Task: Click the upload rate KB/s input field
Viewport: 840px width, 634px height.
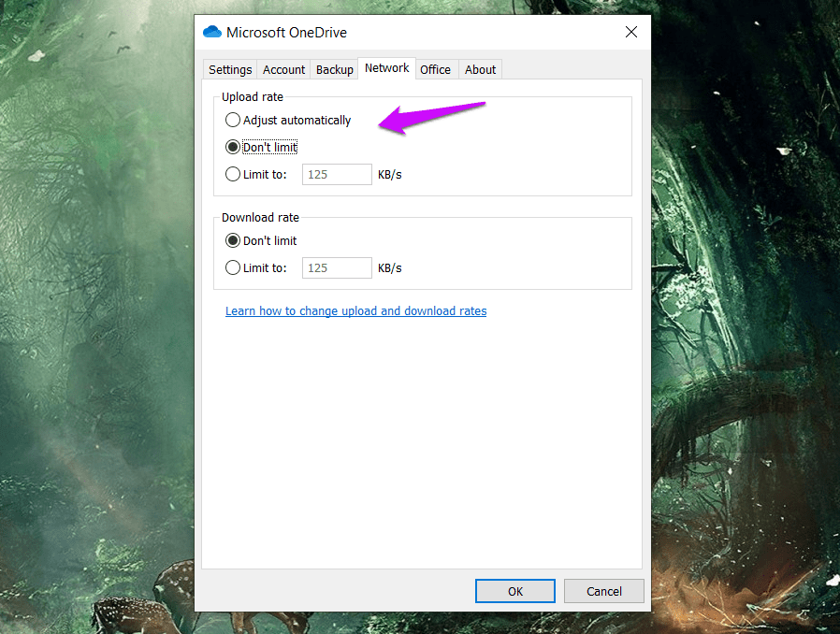Action: point(337,175)
